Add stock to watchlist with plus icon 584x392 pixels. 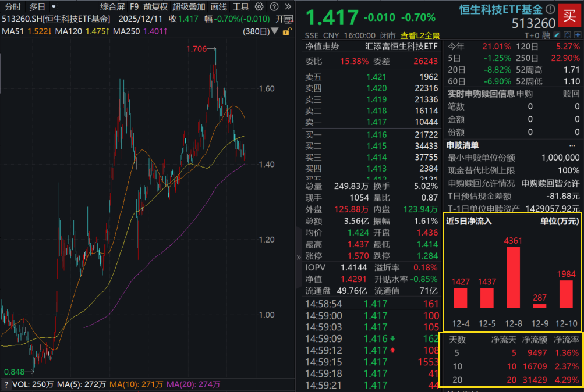576,35
